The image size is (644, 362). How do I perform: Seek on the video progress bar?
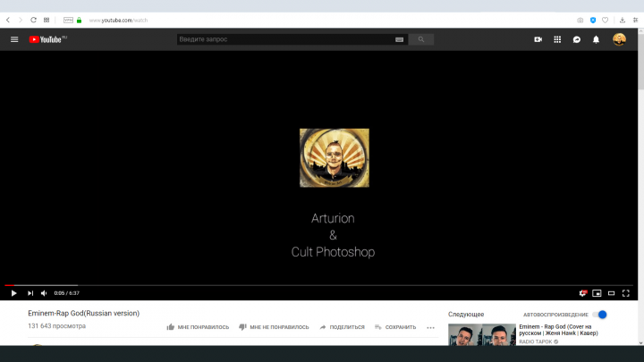(318, 285)
